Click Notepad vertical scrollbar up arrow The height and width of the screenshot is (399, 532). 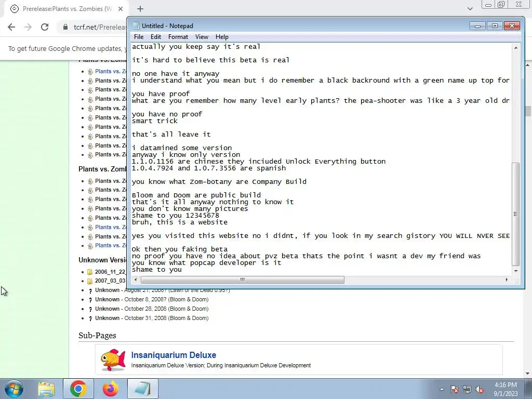pos(516,48)
